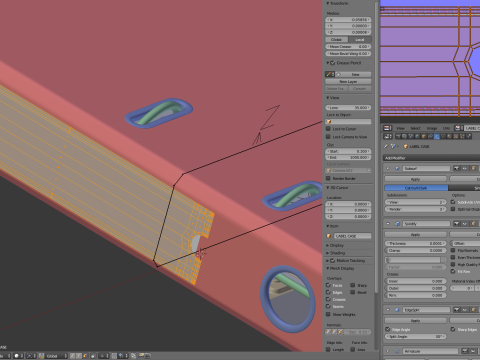Switch to the Catmull-Clark subdivision tab
The width and height of the screenshot is (480, 360).
coord(416,188)
